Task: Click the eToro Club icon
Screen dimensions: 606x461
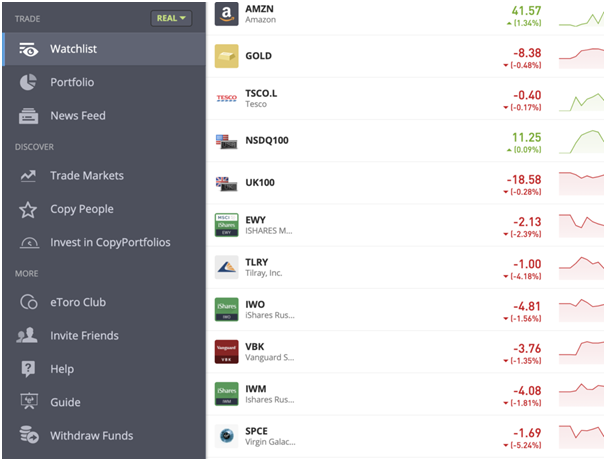Action: (x=29, y=302)
